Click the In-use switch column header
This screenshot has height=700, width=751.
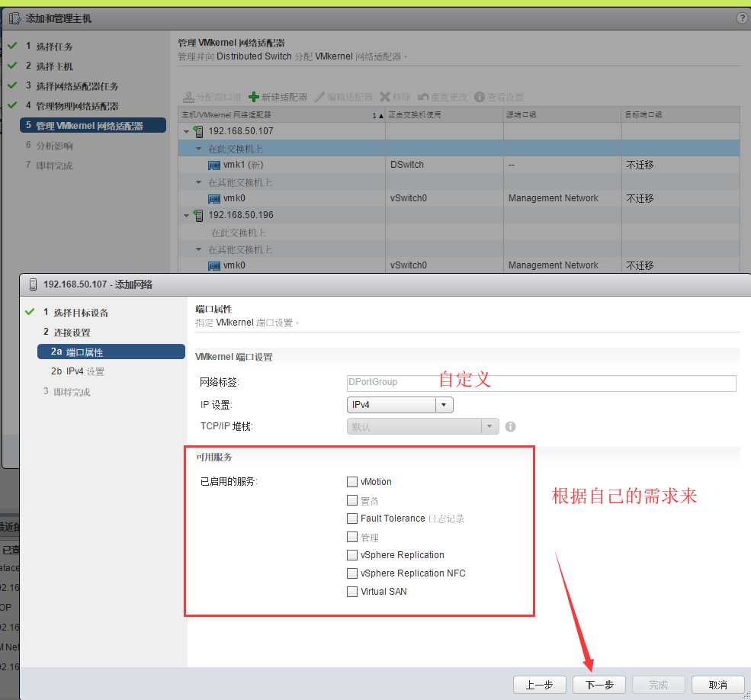(444, 115)
